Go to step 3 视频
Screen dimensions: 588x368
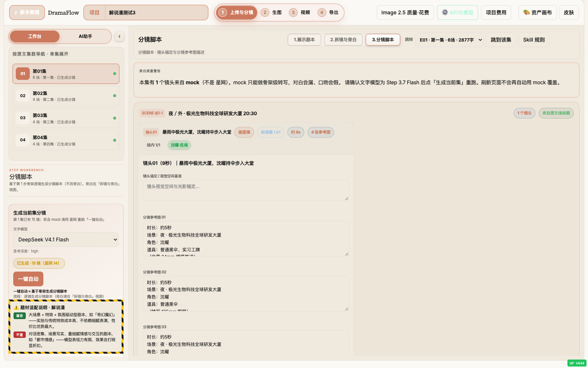pyautogui.click(x=300, y=13)
